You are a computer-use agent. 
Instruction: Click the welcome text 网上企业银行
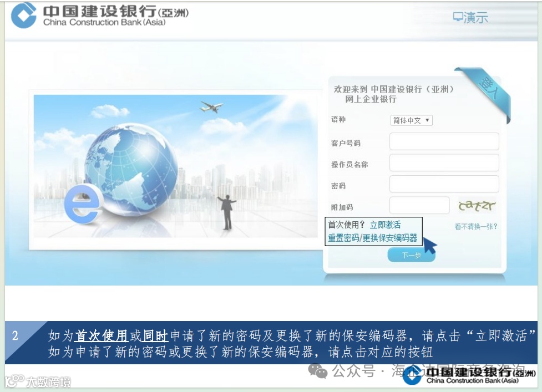[x=371, y=99]
